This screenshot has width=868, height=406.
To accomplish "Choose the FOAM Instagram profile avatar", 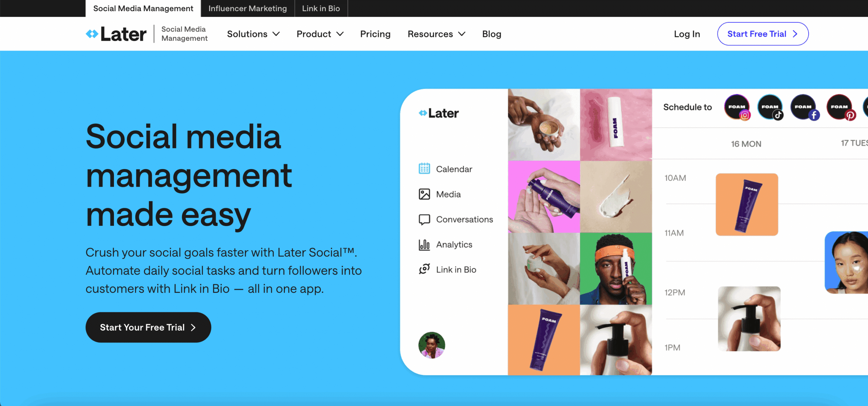I will (x=737, y=107).
